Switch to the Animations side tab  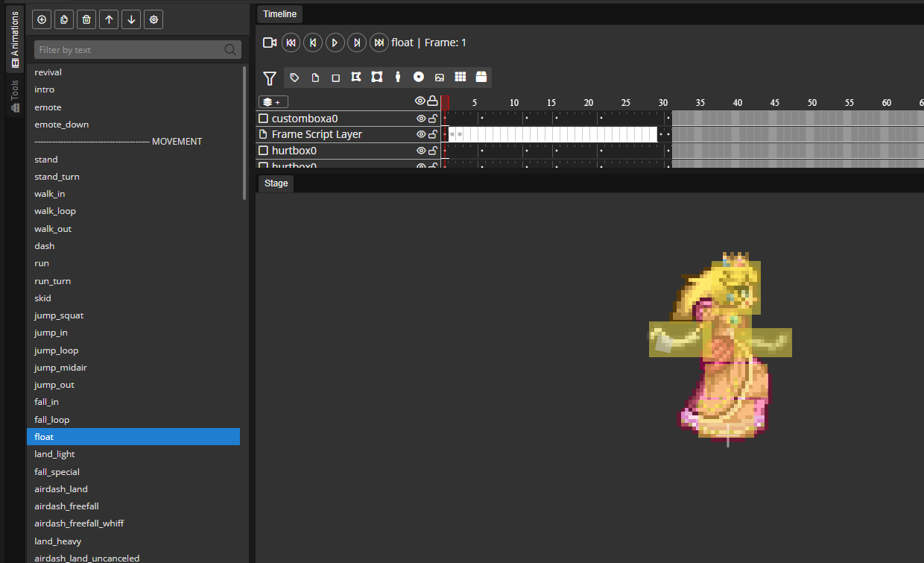tap(15, 40)
